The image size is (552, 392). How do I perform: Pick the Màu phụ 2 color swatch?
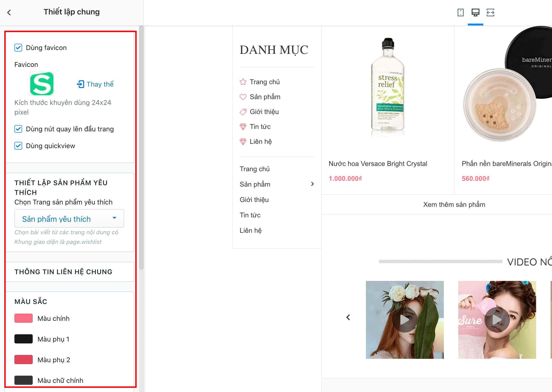pos(23,360)
